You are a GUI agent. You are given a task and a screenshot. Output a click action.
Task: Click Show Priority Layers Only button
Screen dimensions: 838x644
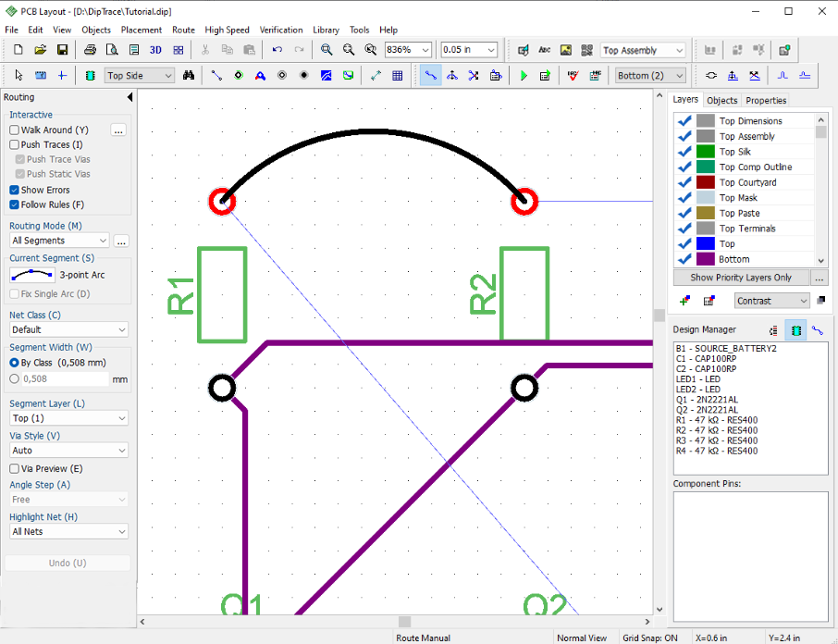741,278
